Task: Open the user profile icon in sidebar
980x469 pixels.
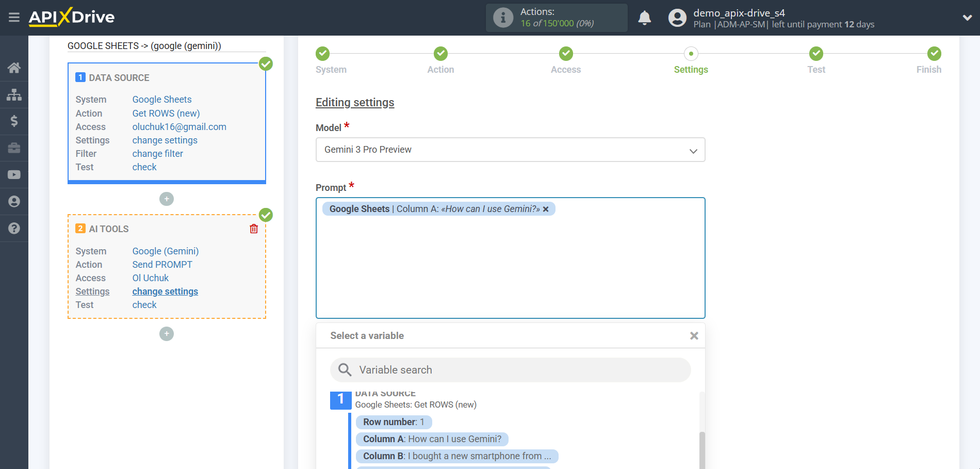Action: pyautogui.click(x=14, y=201)
